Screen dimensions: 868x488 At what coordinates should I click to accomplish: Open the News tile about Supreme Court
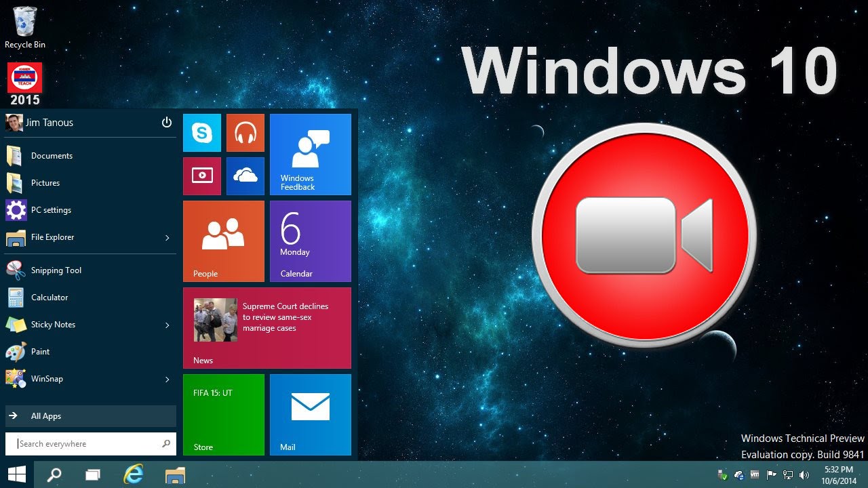click(x=267, y=328)
